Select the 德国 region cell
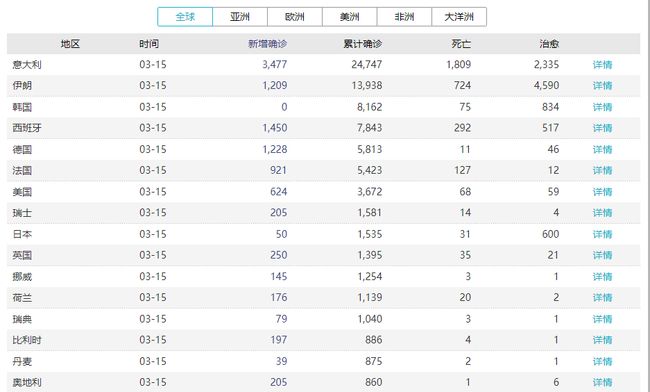Viewport: 650px width, 392px height. (22, 150)
